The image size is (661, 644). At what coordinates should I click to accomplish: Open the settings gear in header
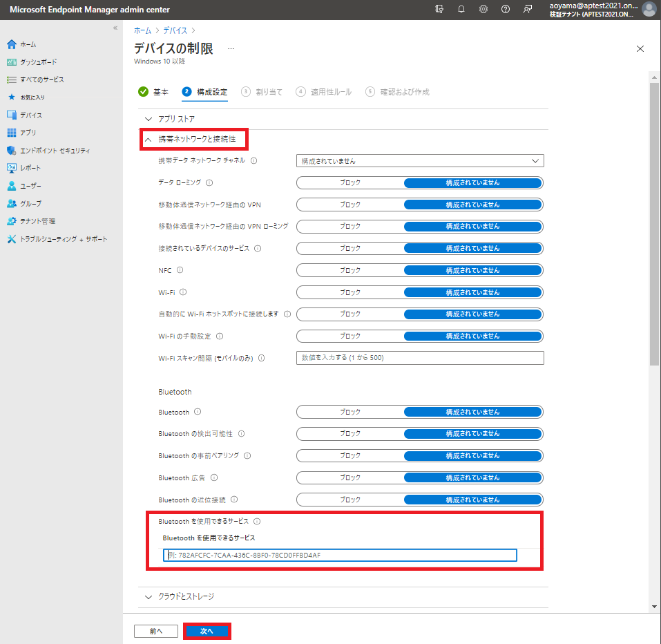[x=483, y=9]
